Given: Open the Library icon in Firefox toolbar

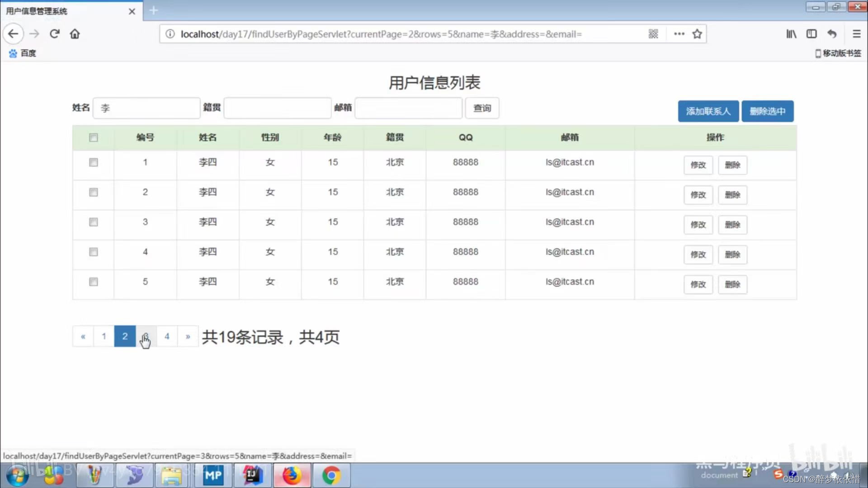Looking at the screenshot, I should pos(791,34).
